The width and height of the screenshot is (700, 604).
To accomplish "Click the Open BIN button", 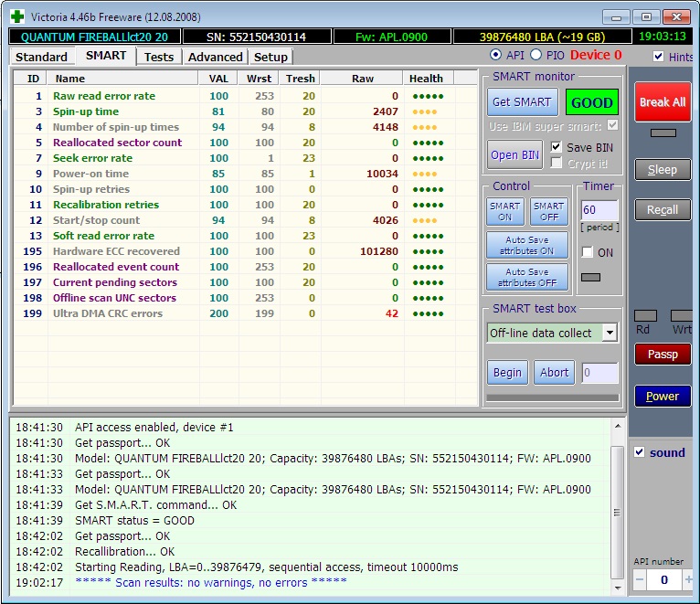I will coord(514,155).
